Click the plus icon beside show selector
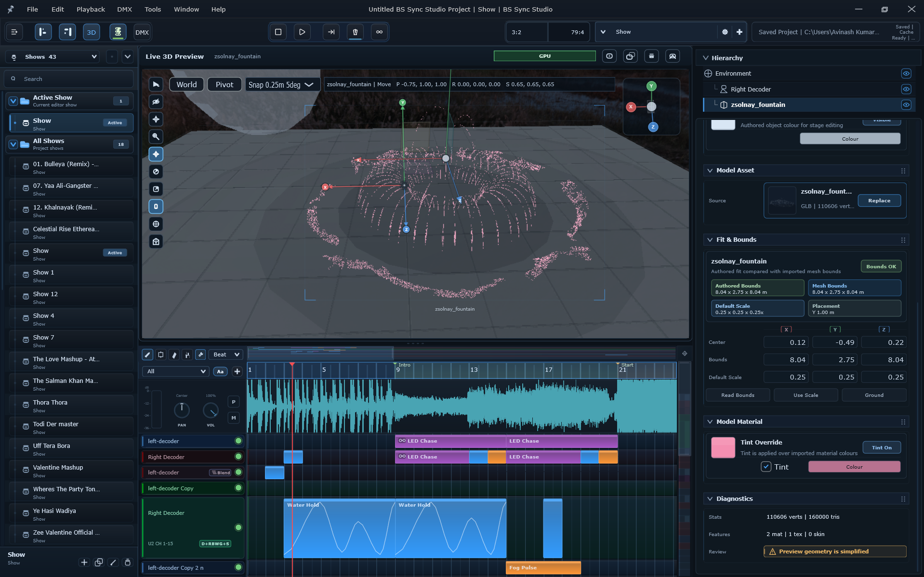The height and width of the screenshot is (577, 924). (x=739, y=32)
